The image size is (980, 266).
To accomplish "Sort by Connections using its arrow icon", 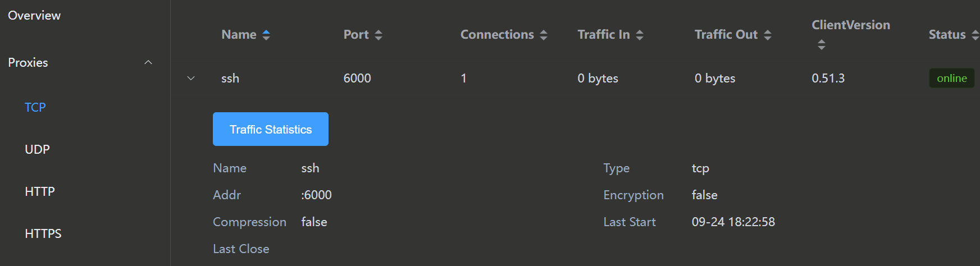I will pyautogui.click(x=544, y=35).
